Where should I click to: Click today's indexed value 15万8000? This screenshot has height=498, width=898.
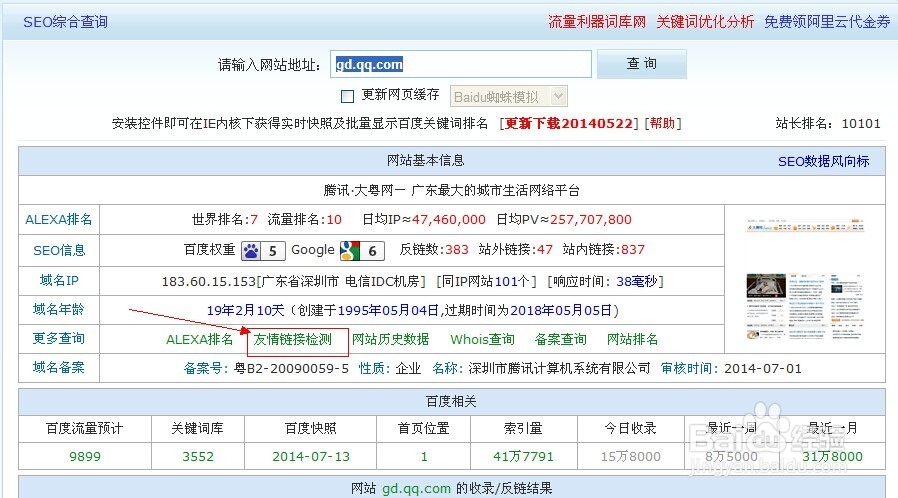pyautogui.click(x=631, y=456)
